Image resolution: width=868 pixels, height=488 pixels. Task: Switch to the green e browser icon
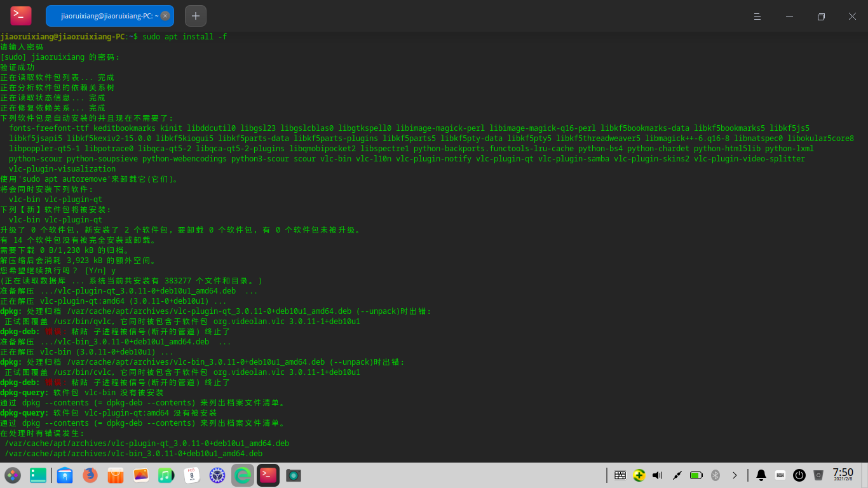click(243, 475)
